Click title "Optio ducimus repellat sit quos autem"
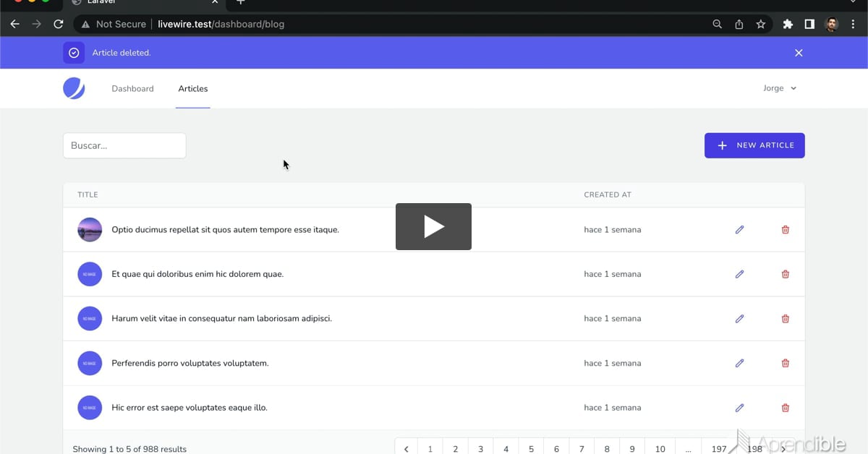The height and width of the screenshot is (454, 868). tap(225, 230)
